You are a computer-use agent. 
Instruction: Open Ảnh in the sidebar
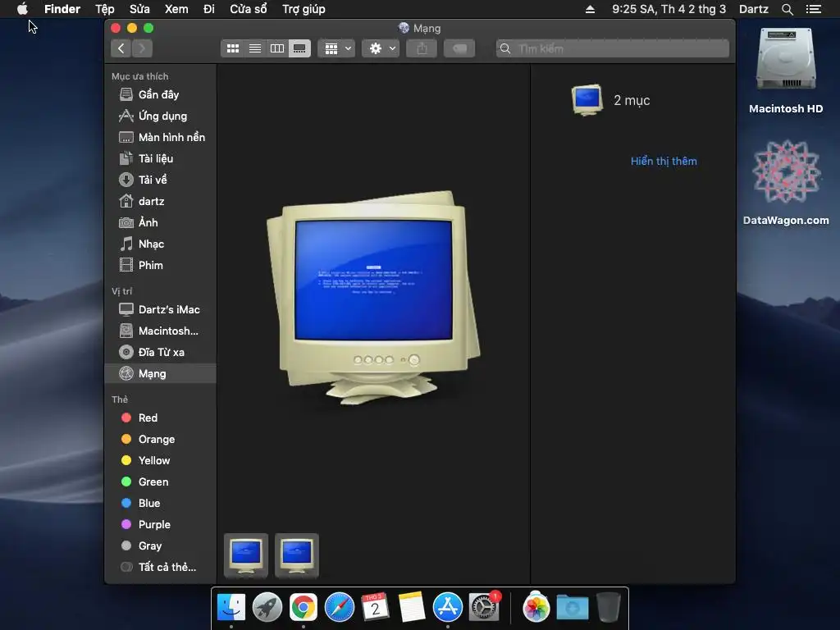160,223
